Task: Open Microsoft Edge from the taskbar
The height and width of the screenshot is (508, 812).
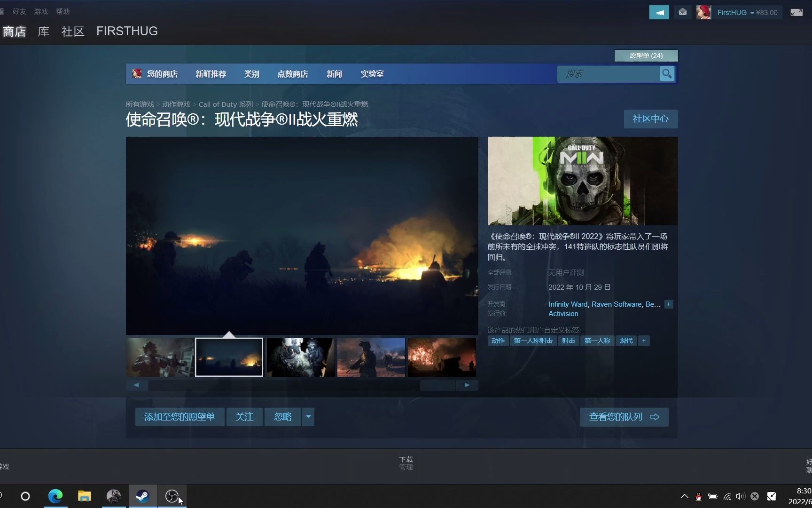Action: 55,496
